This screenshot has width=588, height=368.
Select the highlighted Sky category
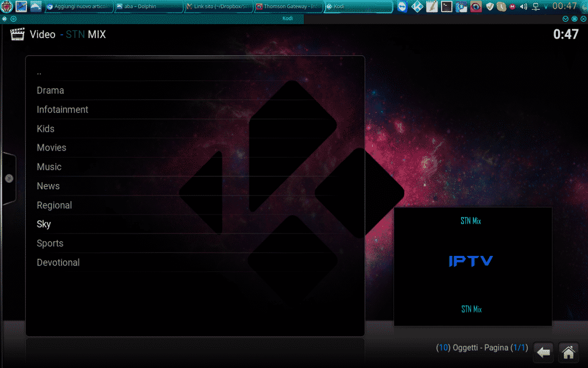(195, 224)
